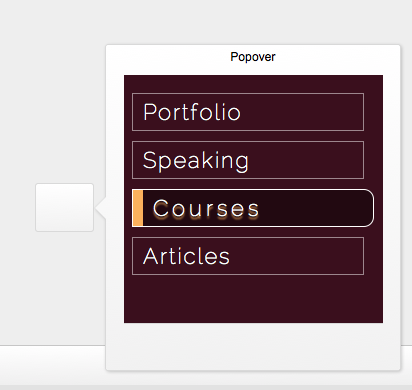Click the white popover area under dark panel

pos(253,346)
